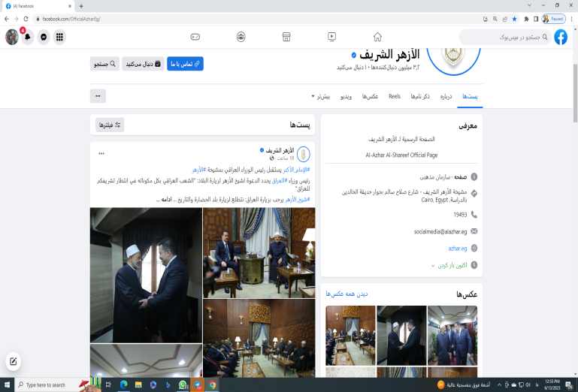Open Telegram from the taskbar

point(198,384)
